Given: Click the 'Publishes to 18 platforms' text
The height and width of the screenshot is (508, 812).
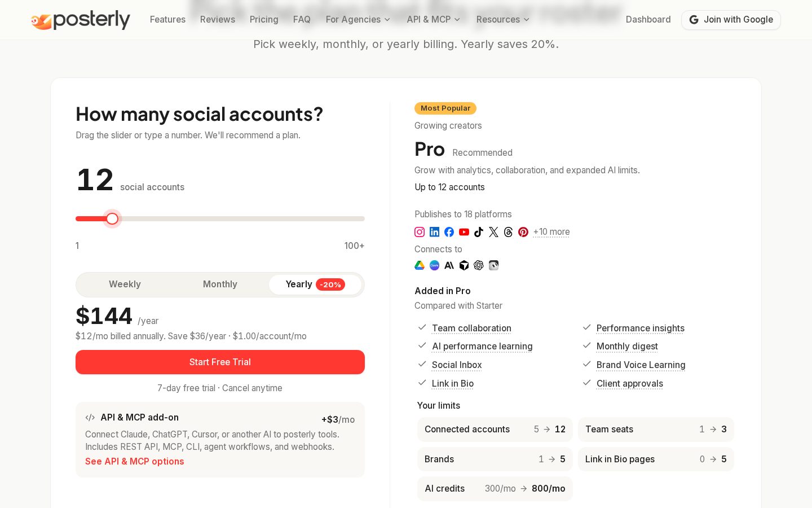Looking at the screenshot, I should click(463, 214).
